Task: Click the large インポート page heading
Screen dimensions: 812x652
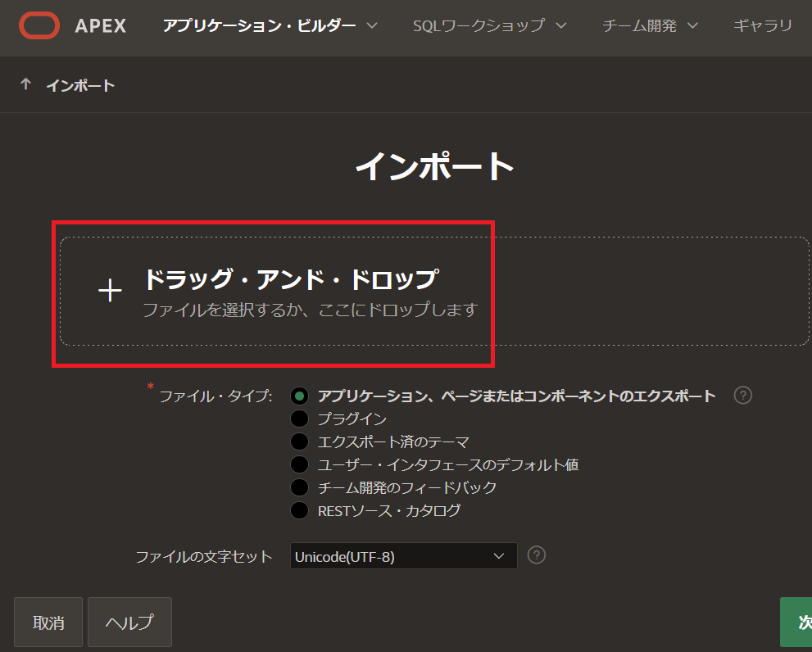Action: (x=434, y=167)
